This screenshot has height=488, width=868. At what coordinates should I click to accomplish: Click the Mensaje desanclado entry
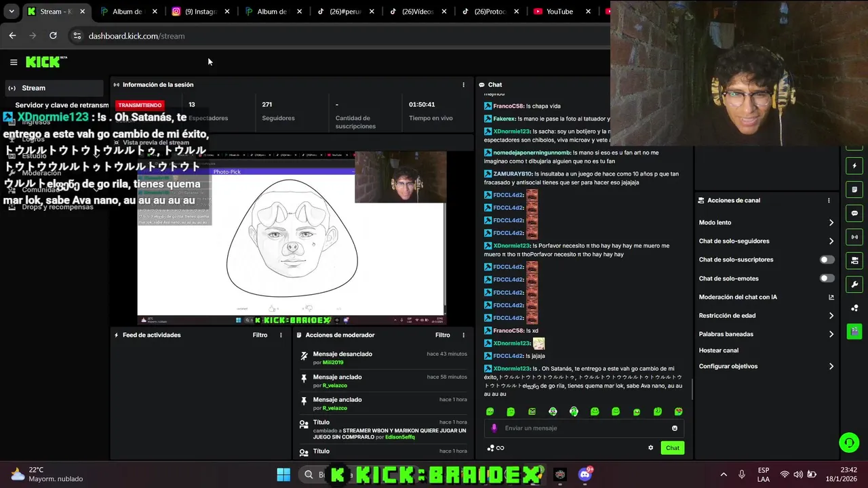pos(384,358)
